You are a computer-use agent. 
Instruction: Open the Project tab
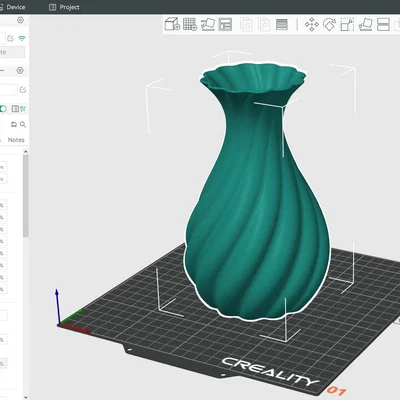(x=64, y=7)
